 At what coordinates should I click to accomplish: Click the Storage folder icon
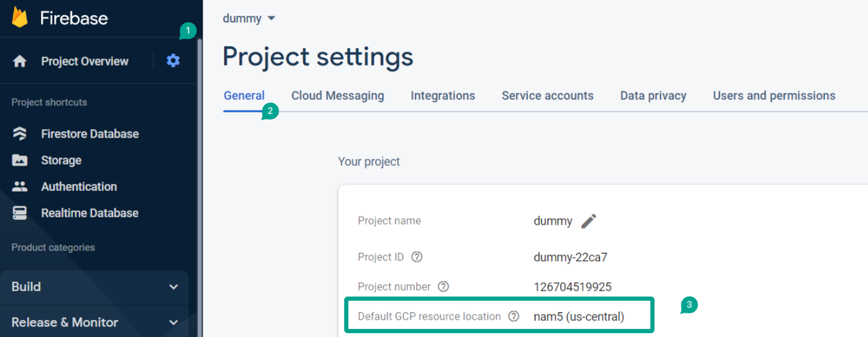(20, 160)
